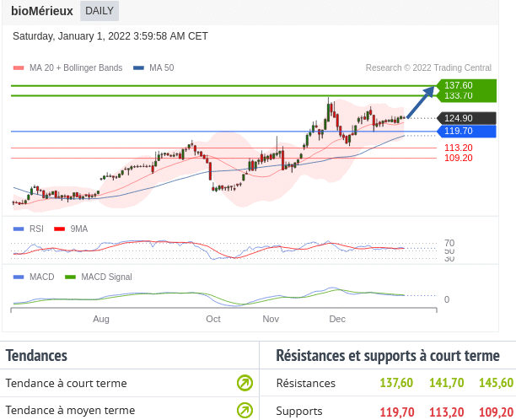The height and width of the screenshot is (420, 516).
Task: Click the red 109.20 support level label
Action: (x=459, y=158)
